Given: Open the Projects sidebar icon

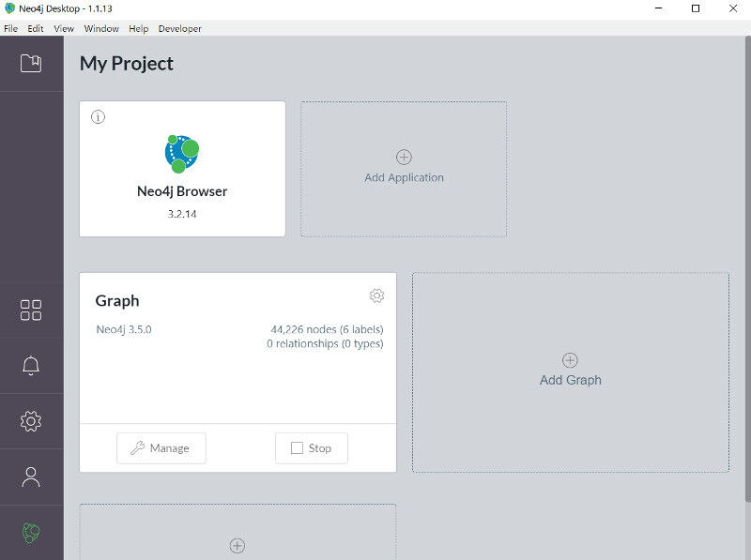Looking at the screenshot, I should tap(31, 63).
